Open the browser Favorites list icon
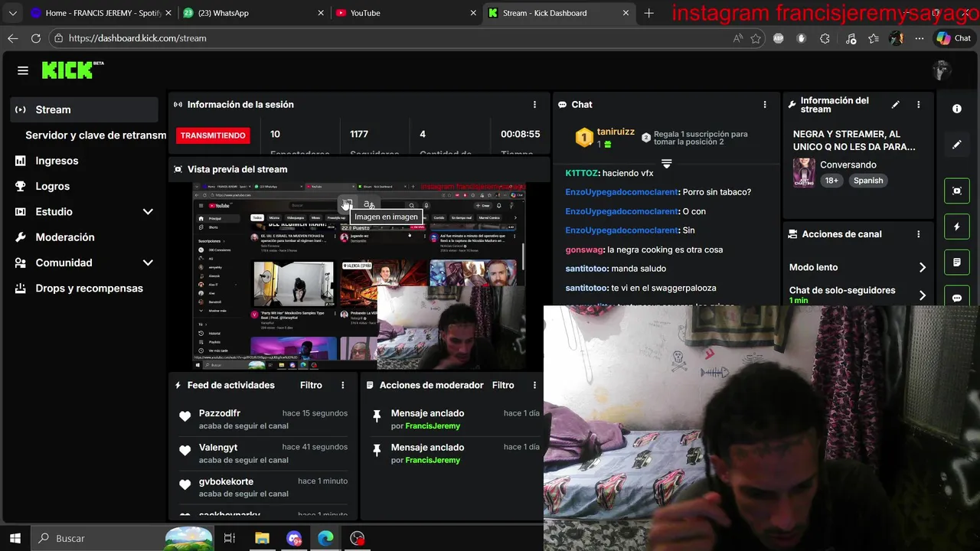 (x=874, y=38)
